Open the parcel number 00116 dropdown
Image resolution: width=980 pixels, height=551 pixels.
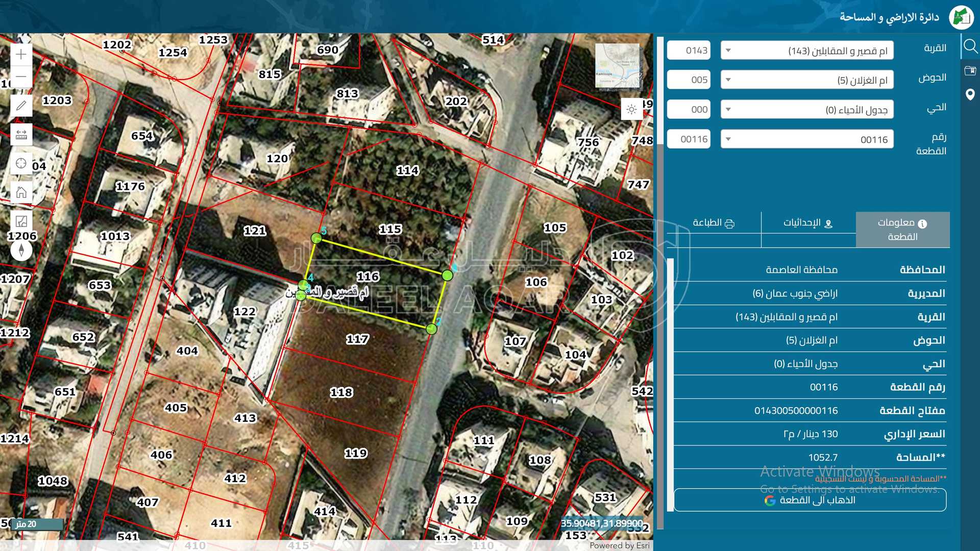click(806, 139)
